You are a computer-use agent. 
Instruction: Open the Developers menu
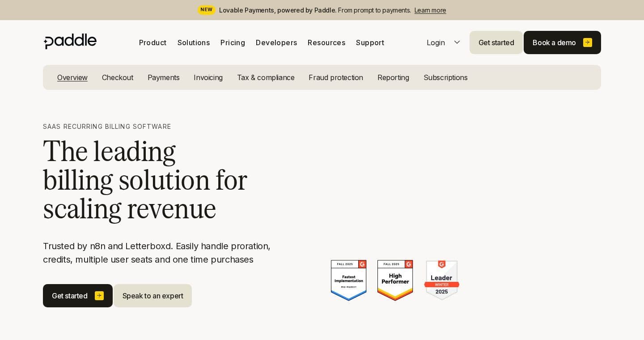pos(276,42)
